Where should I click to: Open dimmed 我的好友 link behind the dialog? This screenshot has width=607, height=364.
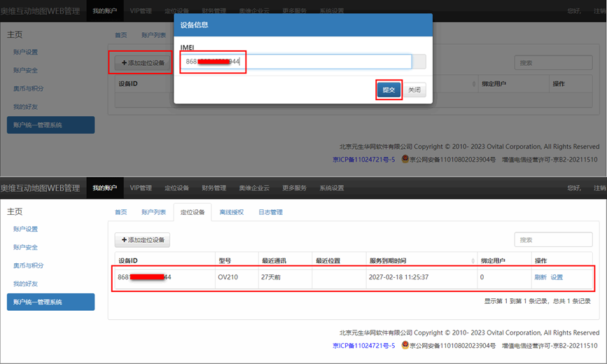25,106
